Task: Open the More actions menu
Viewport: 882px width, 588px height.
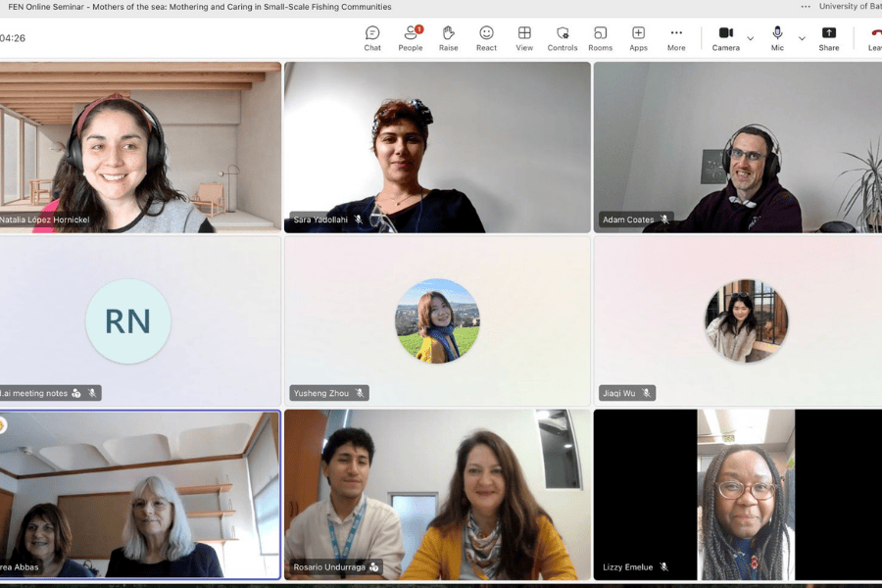Action: tap(676, 37)
